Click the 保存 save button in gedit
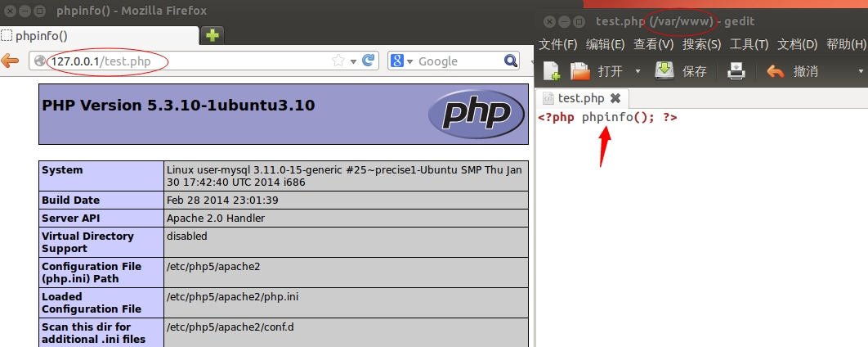 681,71
